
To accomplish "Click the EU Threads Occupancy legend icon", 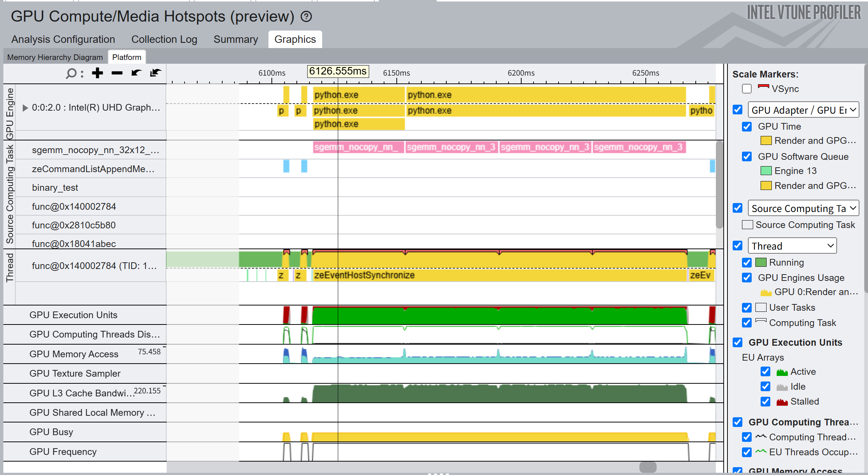I will pyautogui.click(x=761, y=452).
